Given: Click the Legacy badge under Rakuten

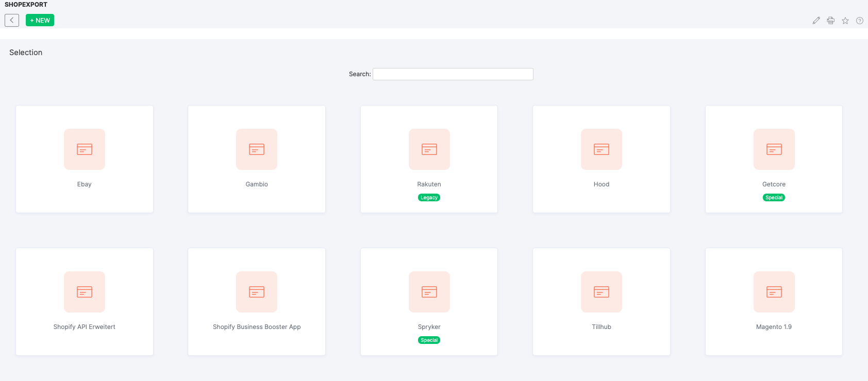Looking at the screenshot, I should 429,198.
